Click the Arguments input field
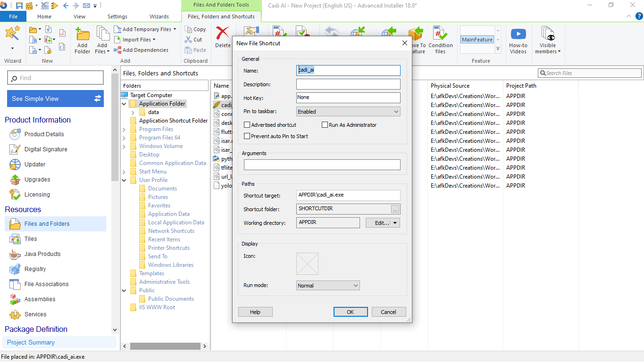The width and height of the screenshot is (644, 362). (x=322, y=165)
